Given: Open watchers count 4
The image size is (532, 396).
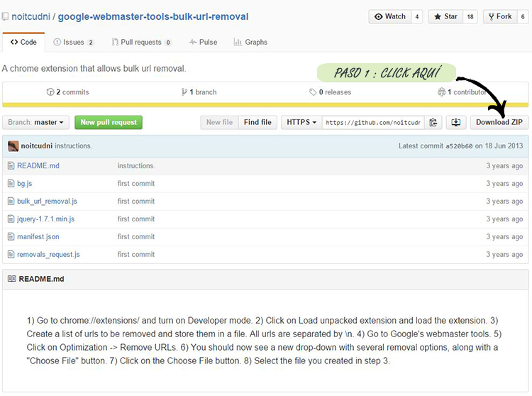Looking at the screenshot, I should [x=417, y=16].
